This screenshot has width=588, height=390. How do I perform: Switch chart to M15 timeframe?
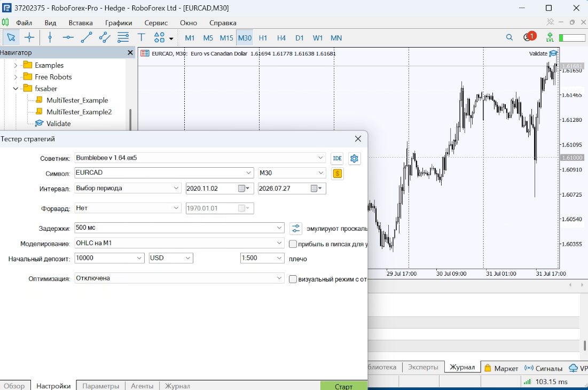pos(226,38)
